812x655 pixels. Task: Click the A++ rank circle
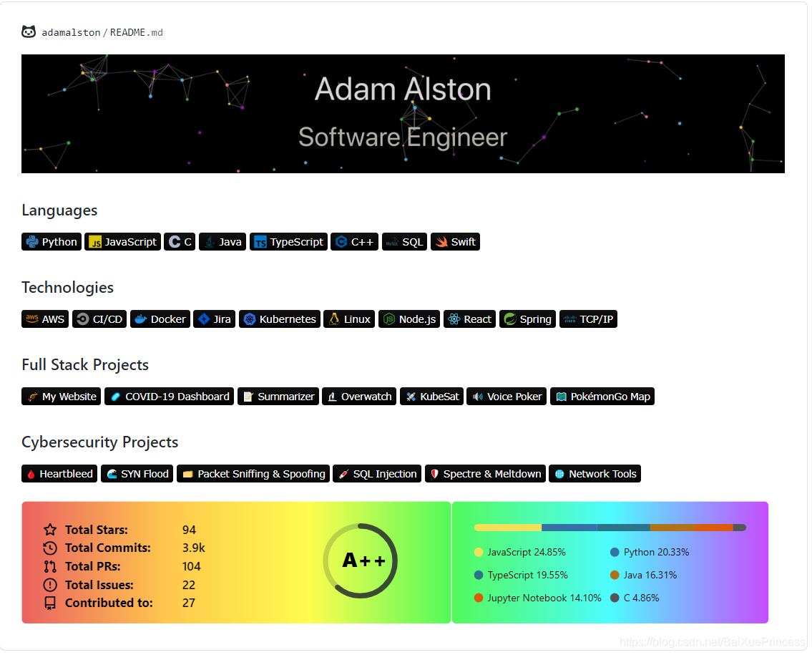[x=361, y=561]
